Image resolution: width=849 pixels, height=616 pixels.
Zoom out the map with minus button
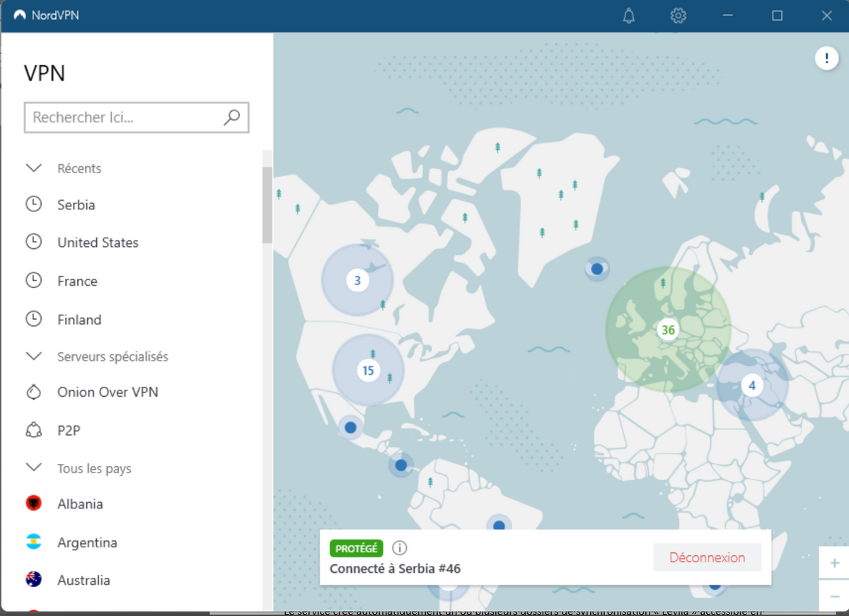coord(834,595)
